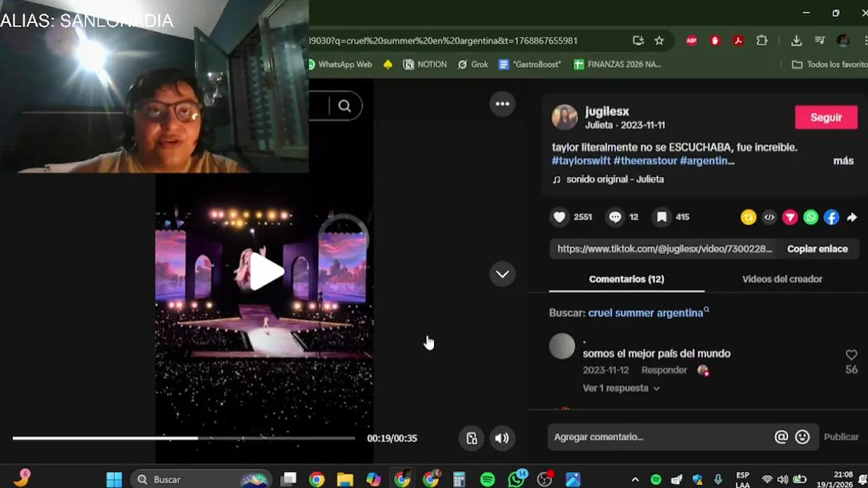Search 'cruel summer argentina' link
868x488 pixels.
coord(648,312)
